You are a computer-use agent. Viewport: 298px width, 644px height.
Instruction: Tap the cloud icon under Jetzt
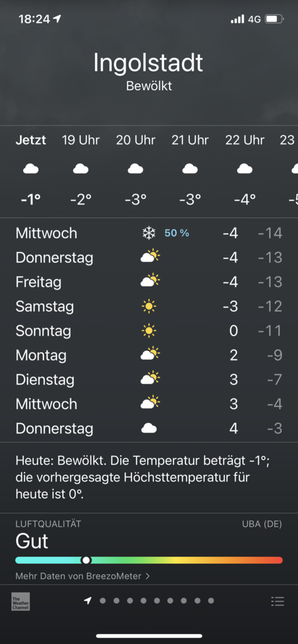click(31, 168)
